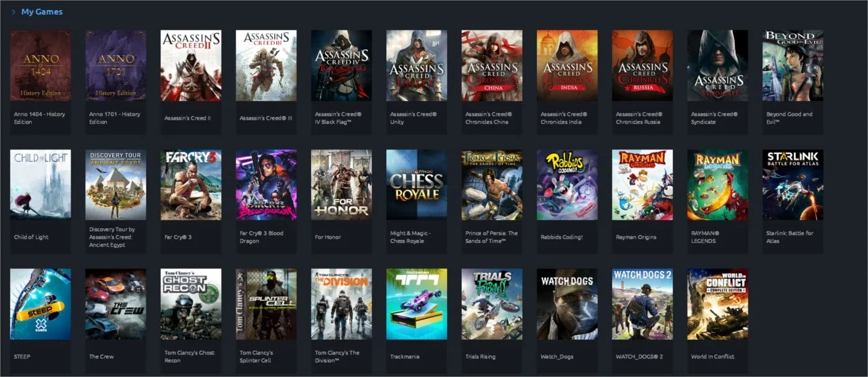Open Assassin's Creed Chronicles China cover
The height and width of the screenshot is (377, 868).
[492, 66]
